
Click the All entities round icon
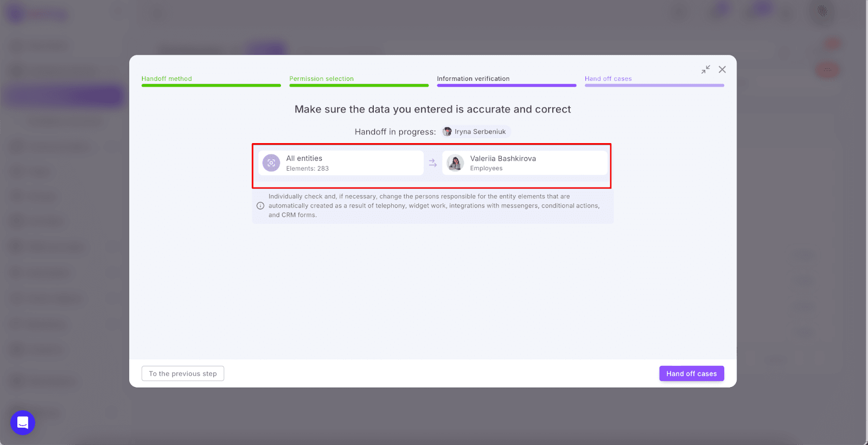pyautogui.click(x=271, y=163)
